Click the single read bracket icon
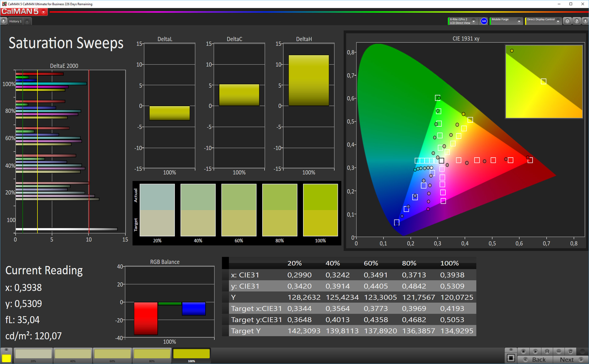 pyautogui.click(x=547, y=351)
